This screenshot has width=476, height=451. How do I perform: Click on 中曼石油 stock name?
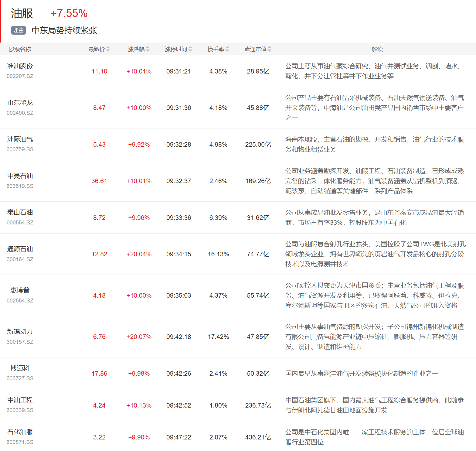click(20, 176)
